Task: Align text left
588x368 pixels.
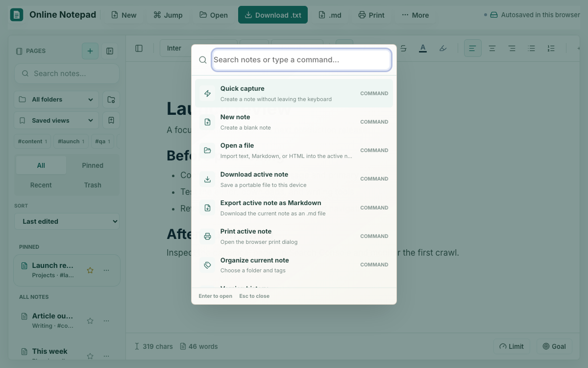Action: click(x=473, y=48)
